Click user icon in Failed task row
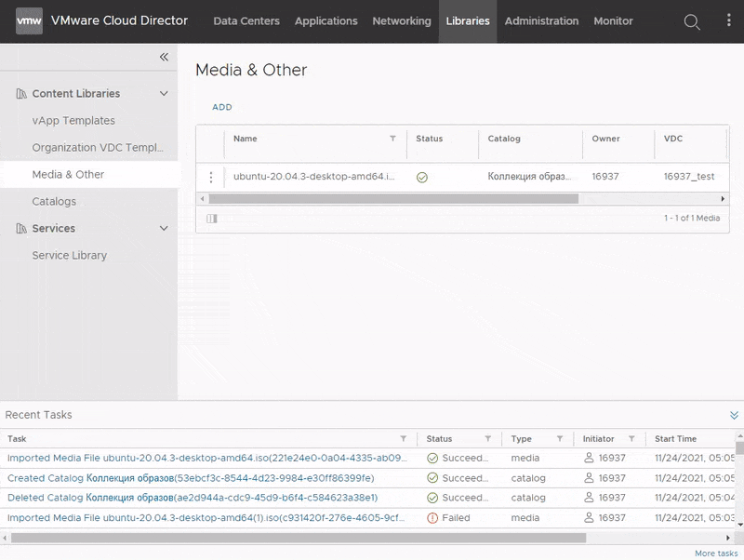744x560 pixels. point(589,517)
